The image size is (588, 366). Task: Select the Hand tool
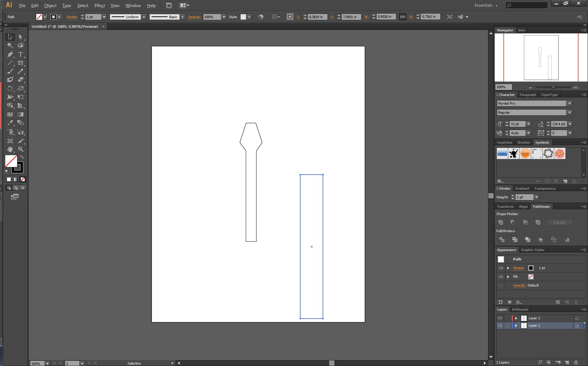click(x=10, y=149)
